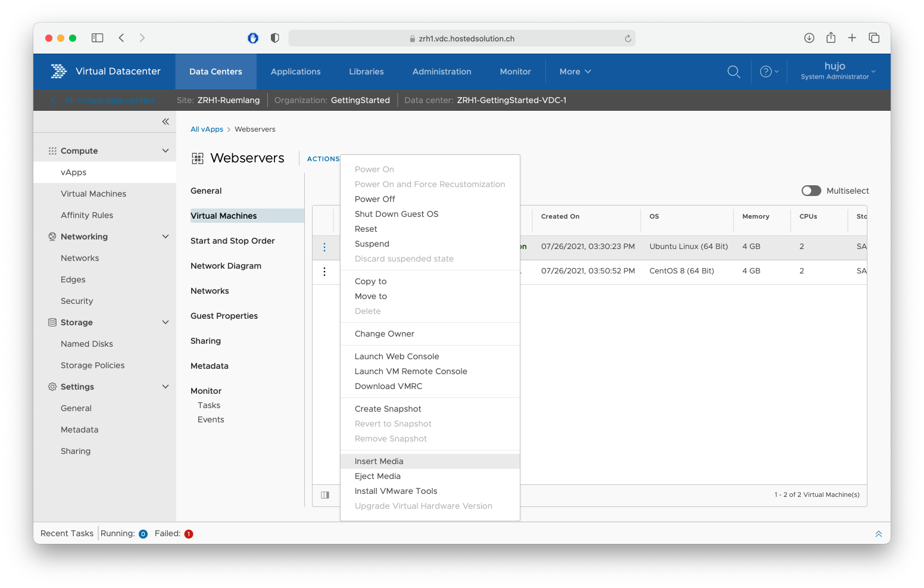Show Safari tab overview

[874, 38]
